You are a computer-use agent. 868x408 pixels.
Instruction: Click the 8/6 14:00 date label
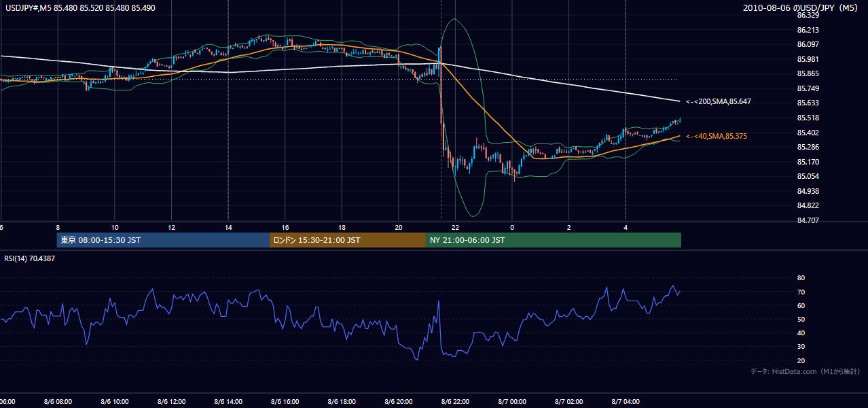228,402
